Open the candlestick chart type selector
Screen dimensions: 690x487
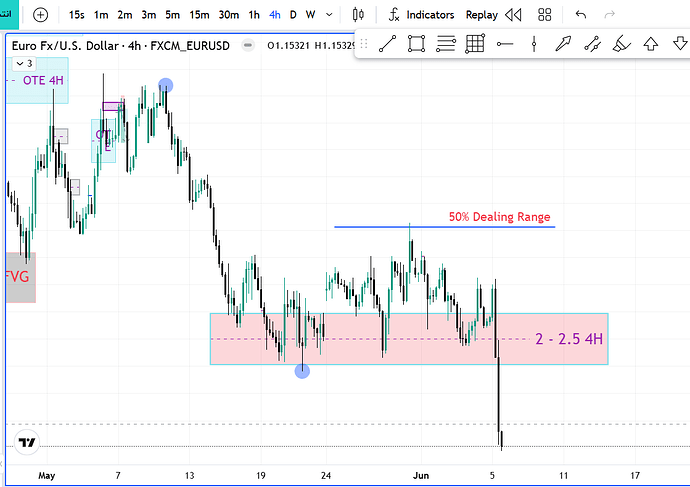click(358, 15)
